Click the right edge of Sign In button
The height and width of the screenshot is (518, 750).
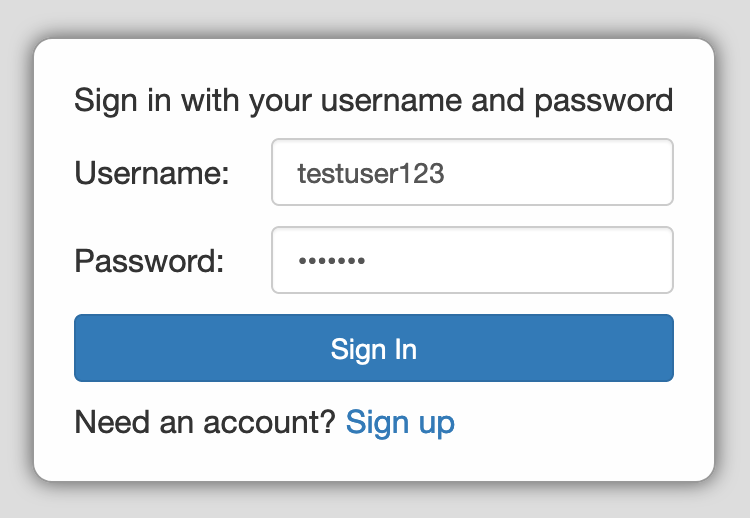(664, 349)
